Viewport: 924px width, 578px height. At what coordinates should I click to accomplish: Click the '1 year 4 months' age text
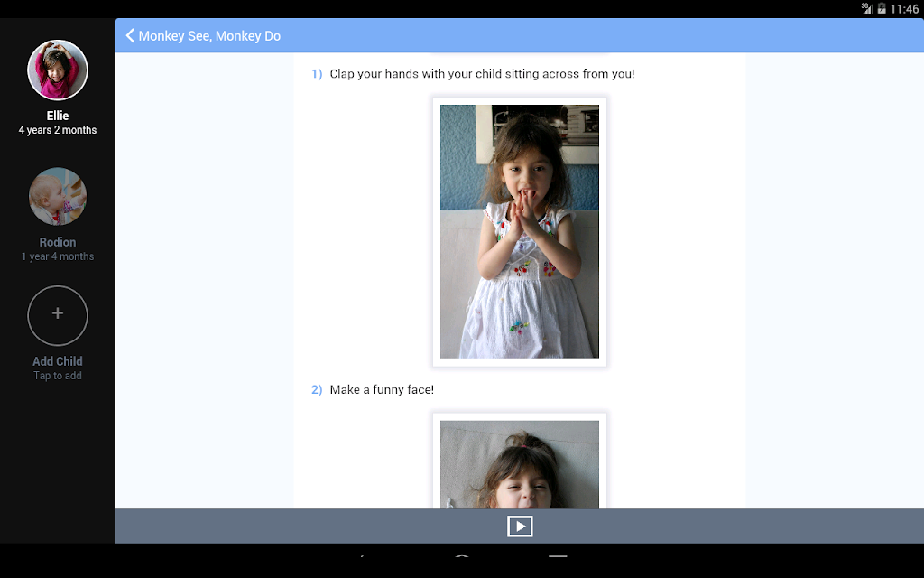tap(58, 256)
